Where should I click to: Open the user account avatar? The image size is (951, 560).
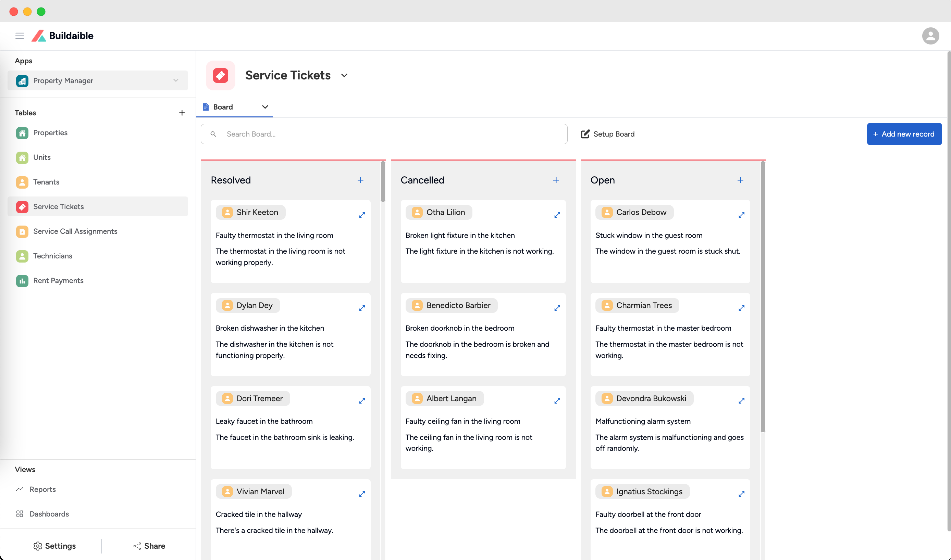(930, 36)
